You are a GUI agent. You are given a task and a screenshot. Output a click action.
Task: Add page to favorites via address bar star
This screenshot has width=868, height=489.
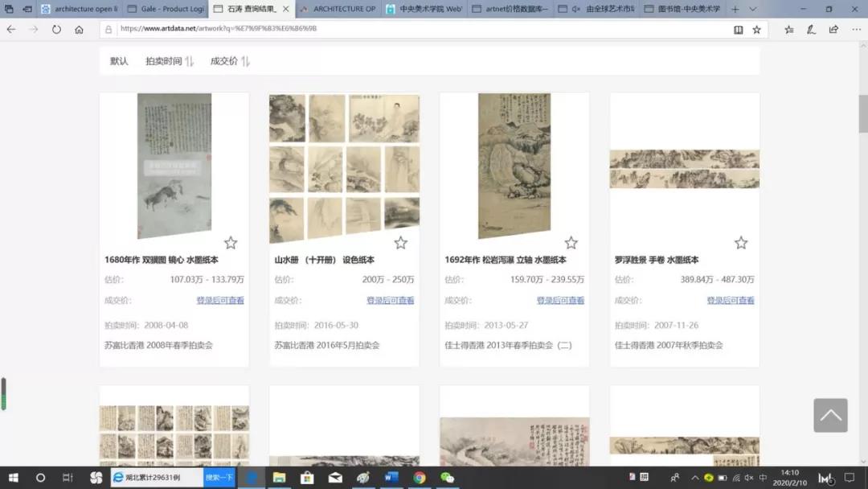pyautogui.click(x=756, y=30)
